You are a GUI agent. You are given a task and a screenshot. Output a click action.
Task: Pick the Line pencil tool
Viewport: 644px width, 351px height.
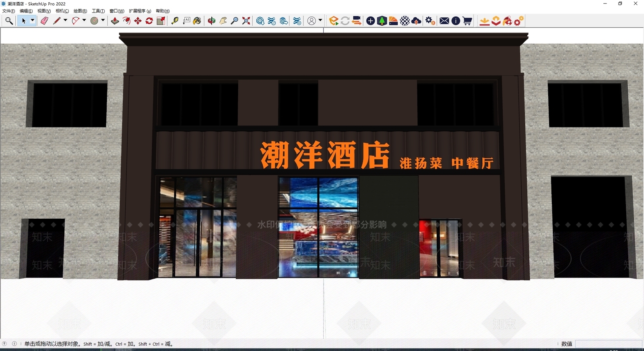pyautogui.click(x=57, y=21)
